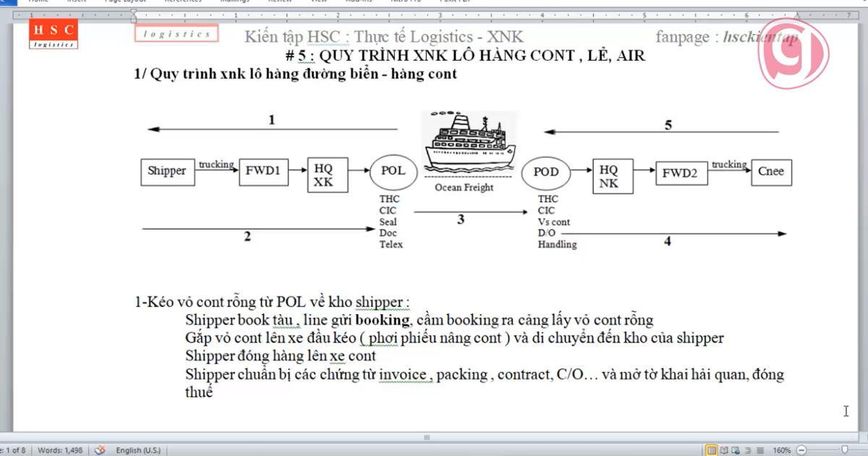Click the Vs cont text under POD
This screenshot has width=868, height=456.
coord(553,221)
